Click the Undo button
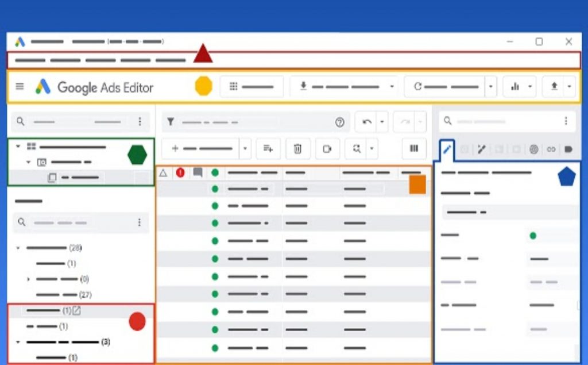 pos(367,121)
